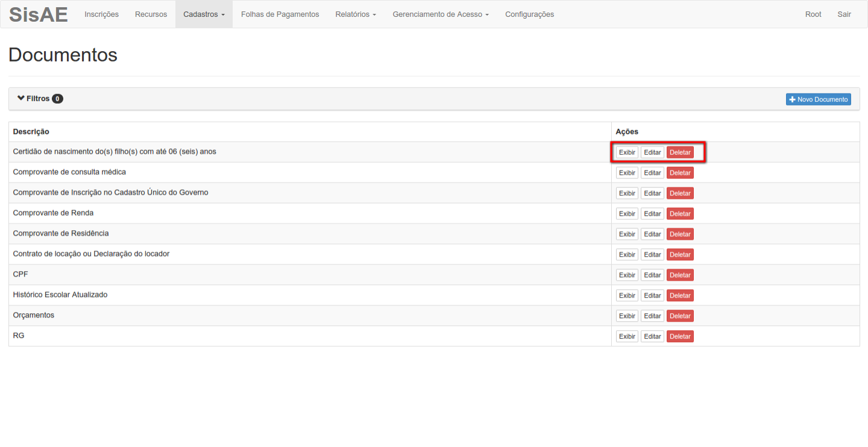
Task: Delete Comprovante de consulta médica
Action: point(680,173)
